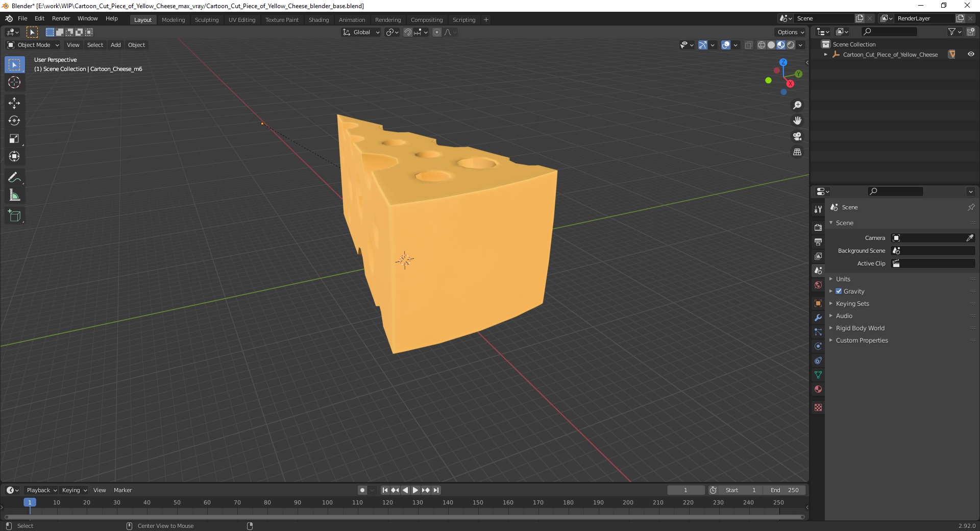Viewport: 980px width, 531px height.
Task: Open World properties tab
Action: [818, 285]
